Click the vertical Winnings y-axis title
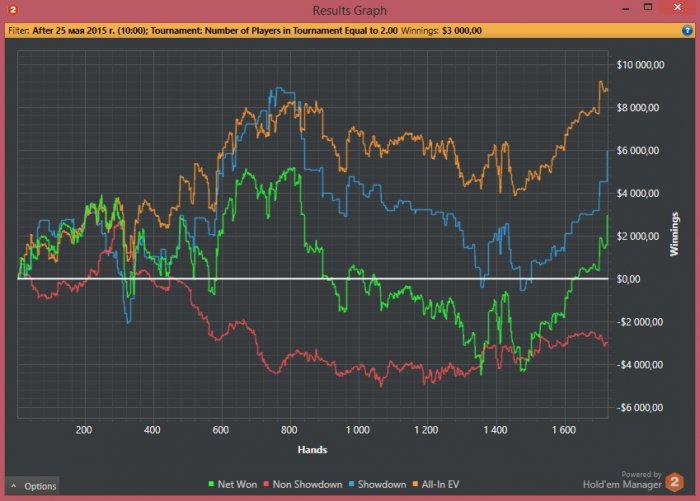Screen dimensions: 700x501 click(675, 234)
